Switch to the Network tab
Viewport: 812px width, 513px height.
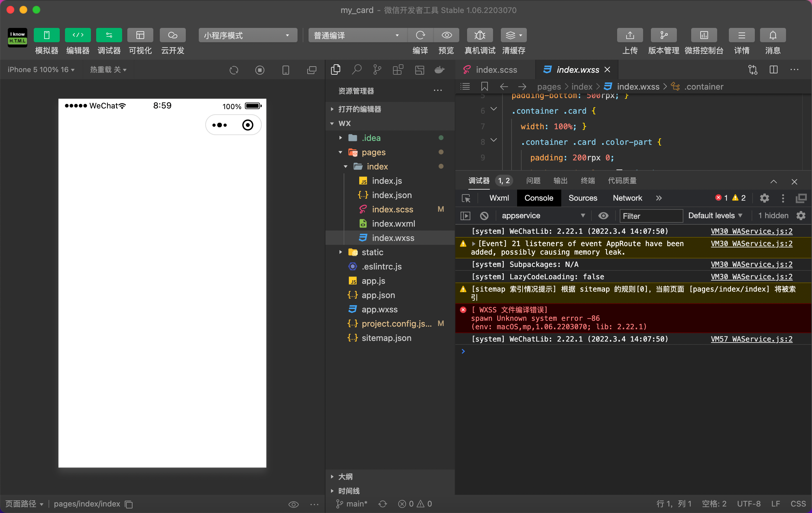click(x=627, y=198)
